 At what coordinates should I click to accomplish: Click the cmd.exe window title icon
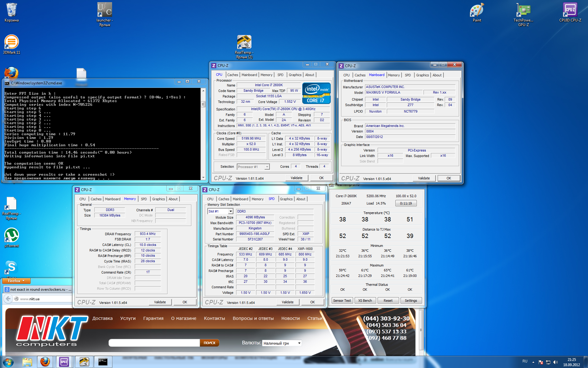[7, 83]
